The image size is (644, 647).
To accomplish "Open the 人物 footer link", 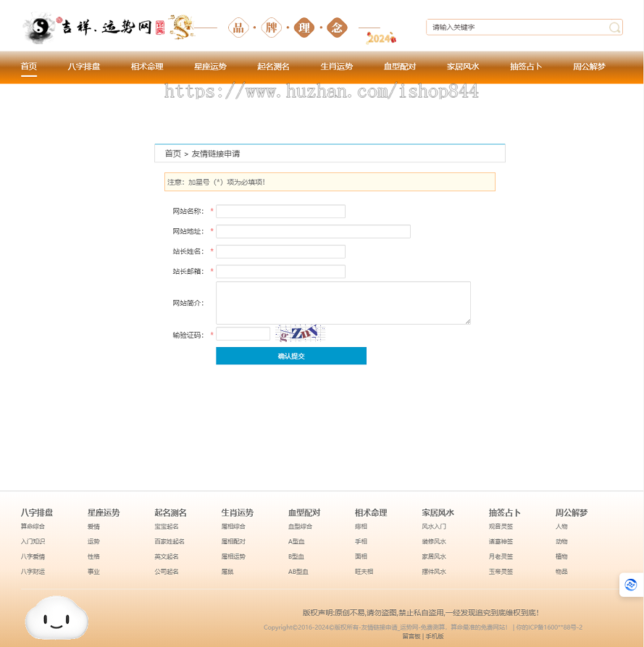I will 561,527.
